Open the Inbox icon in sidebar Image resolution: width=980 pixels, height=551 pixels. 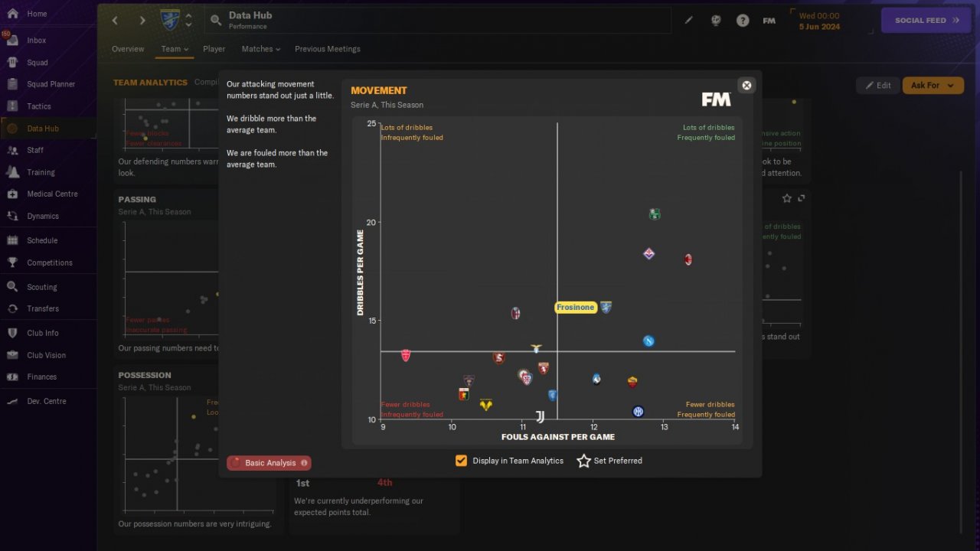pos(12,40)
